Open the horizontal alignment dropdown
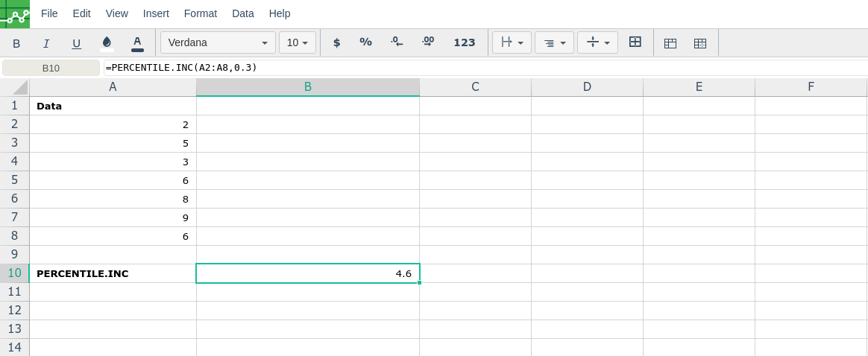The image size is (868, 356). click(x=554, y=42)
